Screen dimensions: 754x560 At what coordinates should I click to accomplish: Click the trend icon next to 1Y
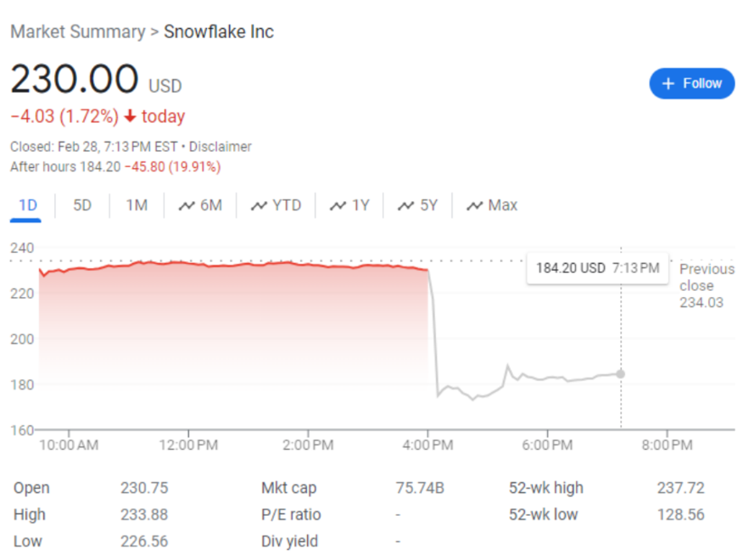pos(338,205)
